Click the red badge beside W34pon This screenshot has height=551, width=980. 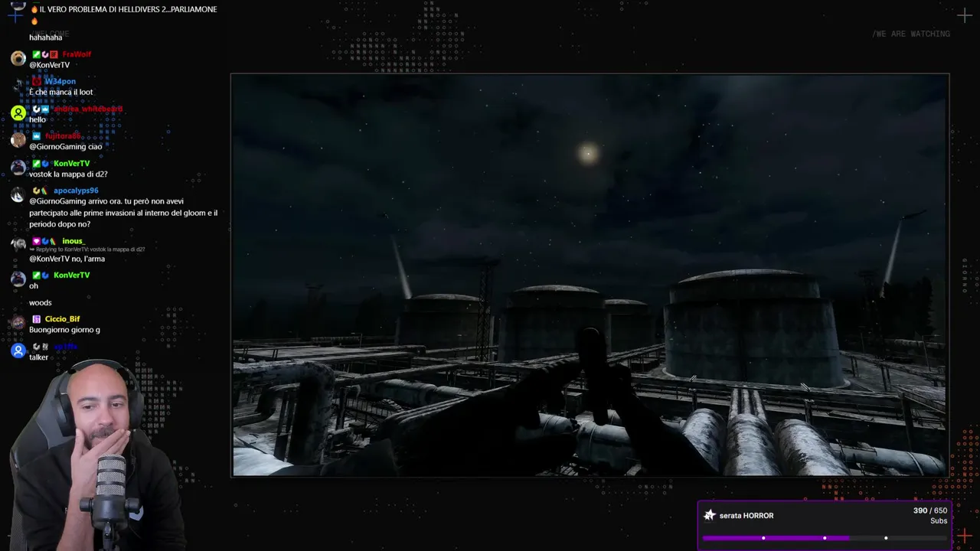pos(36,82)
